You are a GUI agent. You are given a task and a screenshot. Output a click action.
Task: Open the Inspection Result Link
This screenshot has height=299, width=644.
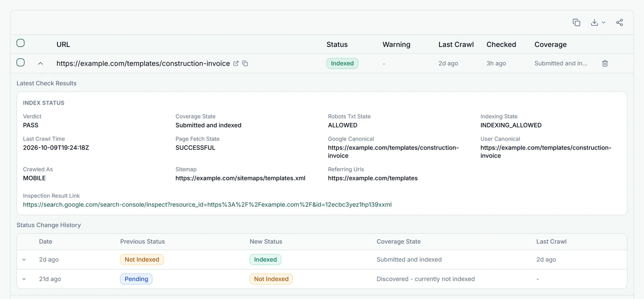(x=207, y=205)
